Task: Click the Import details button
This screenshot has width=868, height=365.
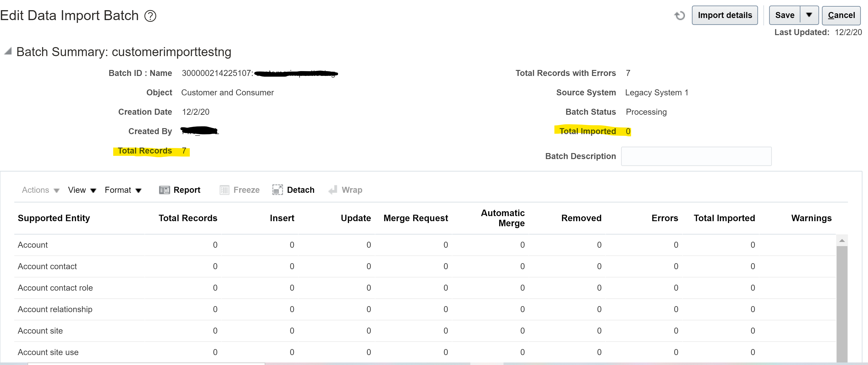Action: coord(725,15)
